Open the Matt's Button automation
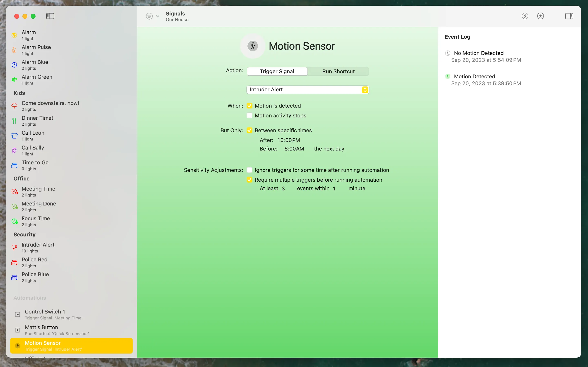The width and height of the screenshot is (588, 367). 57,330
